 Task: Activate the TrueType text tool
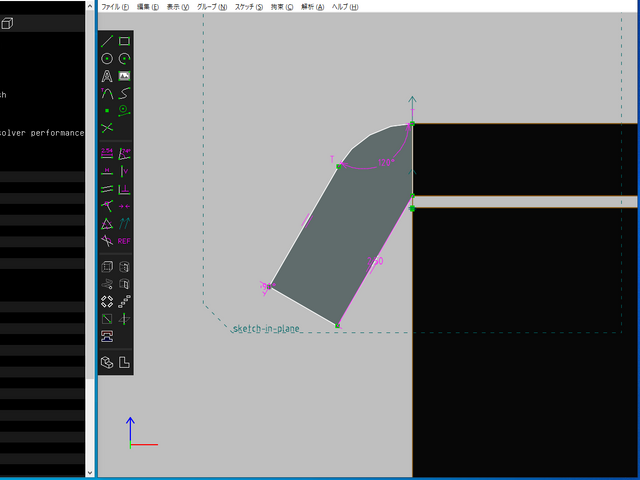click(x=107, y=76)
